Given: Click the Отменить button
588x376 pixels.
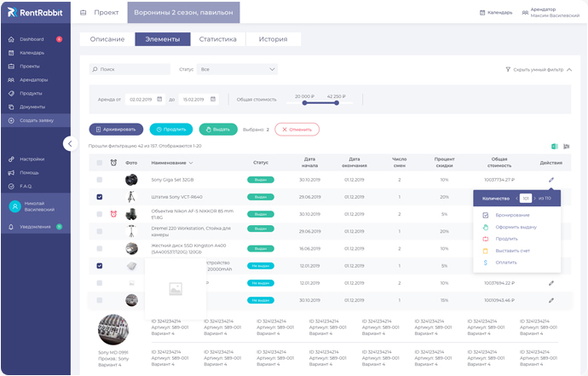Looking at the screenshot, I should 297,130.
